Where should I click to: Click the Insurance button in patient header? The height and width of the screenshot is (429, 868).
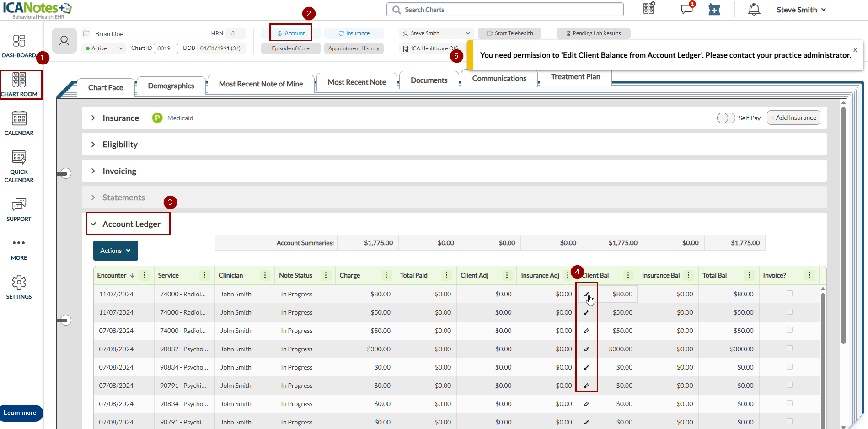tap(354, 33)
